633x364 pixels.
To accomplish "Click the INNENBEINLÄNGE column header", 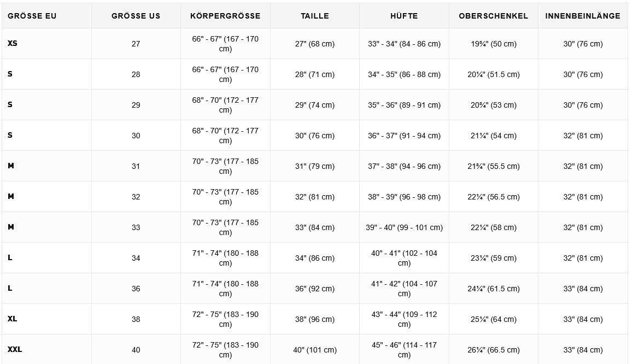I will pyautogui.click(x=583, y=16).
